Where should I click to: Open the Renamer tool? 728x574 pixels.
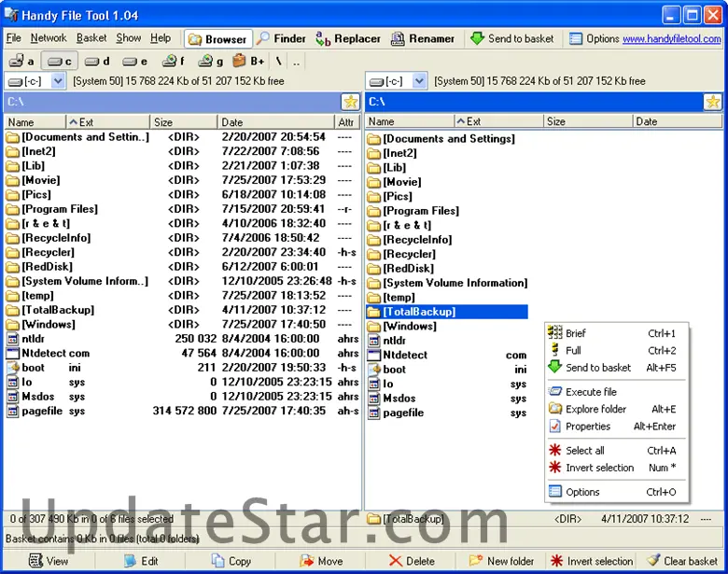423,38
